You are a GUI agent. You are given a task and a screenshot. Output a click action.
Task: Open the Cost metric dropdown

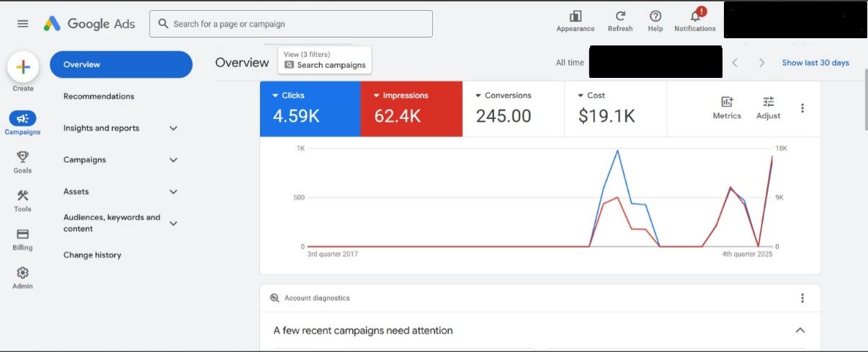pyautogui.click(x=581, y=95)
